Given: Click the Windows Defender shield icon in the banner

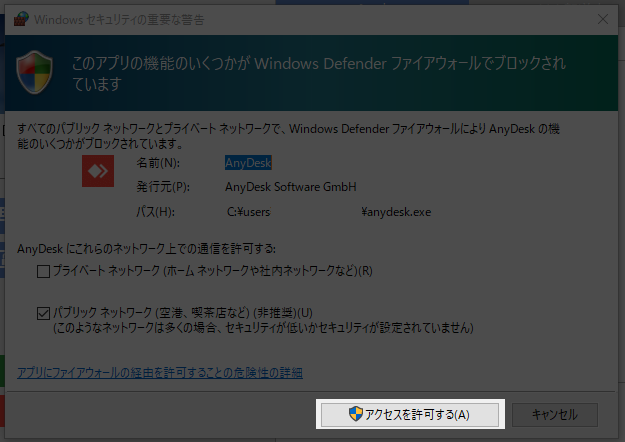Looking at the screenshot, I should [34, 72].
